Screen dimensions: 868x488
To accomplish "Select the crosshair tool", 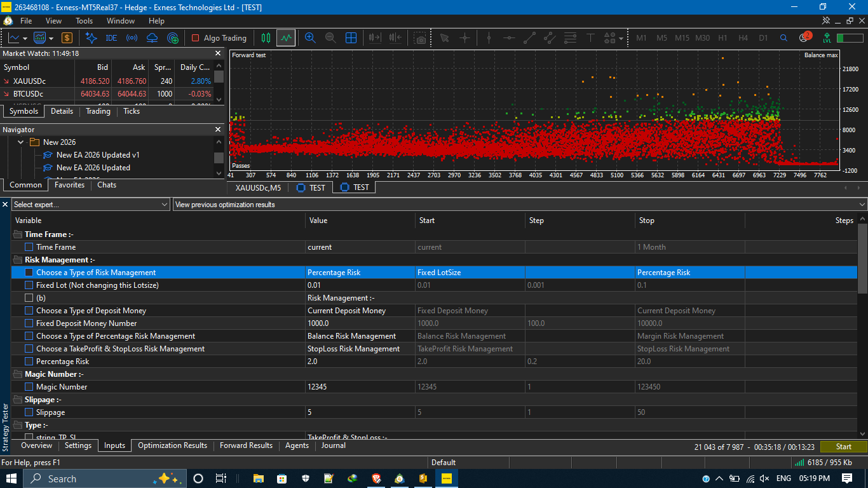I will (465, 38).
